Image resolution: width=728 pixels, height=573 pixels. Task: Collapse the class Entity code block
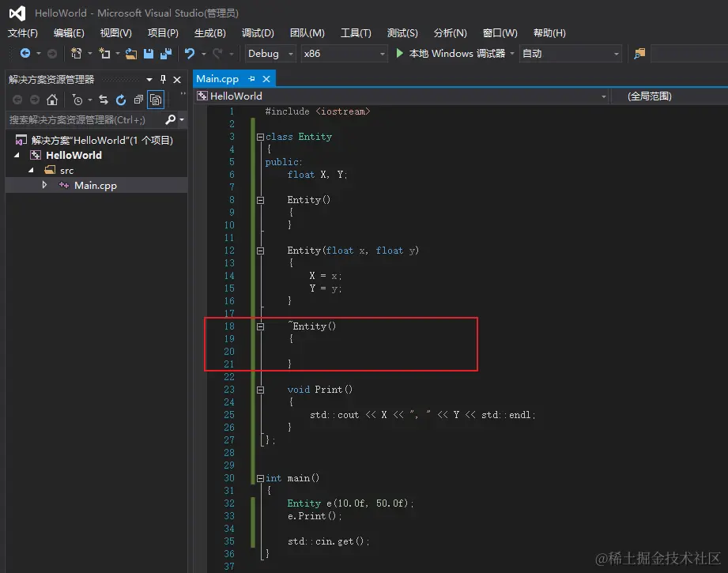(261, 137)
